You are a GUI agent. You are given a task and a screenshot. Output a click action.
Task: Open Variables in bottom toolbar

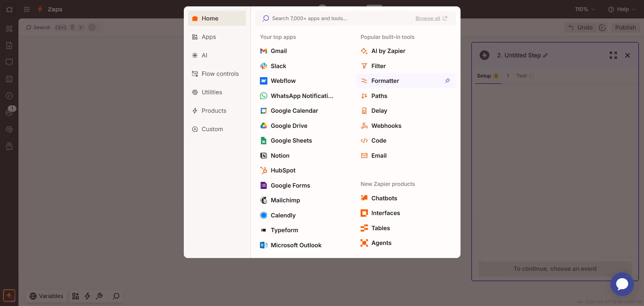click(x=46, y=296)
